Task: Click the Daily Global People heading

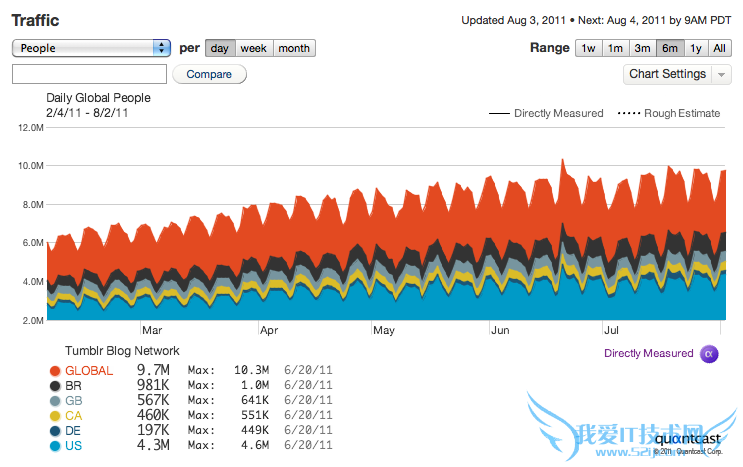Action: click(99, 98)
